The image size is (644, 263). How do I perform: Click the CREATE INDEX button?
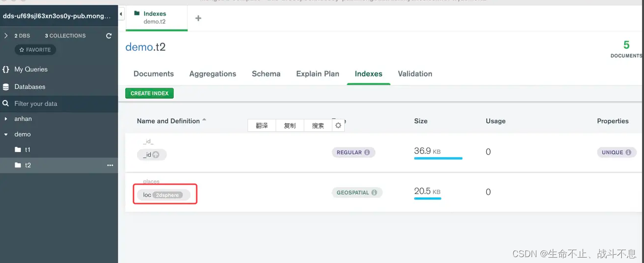click(149, 93)
